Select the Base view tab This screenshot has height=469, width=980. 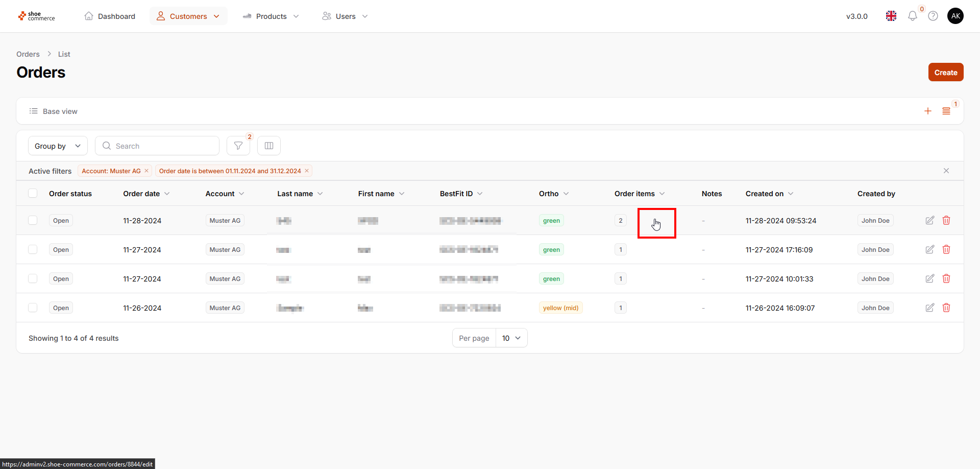coord(54,111)
